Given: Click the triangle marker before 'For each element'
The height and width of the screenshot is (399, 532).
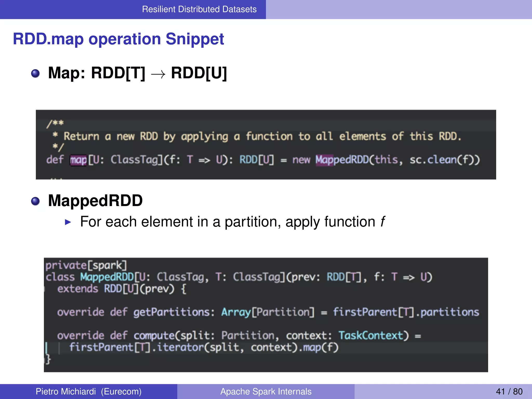Looking at the screenshot, I should point(68,222).
